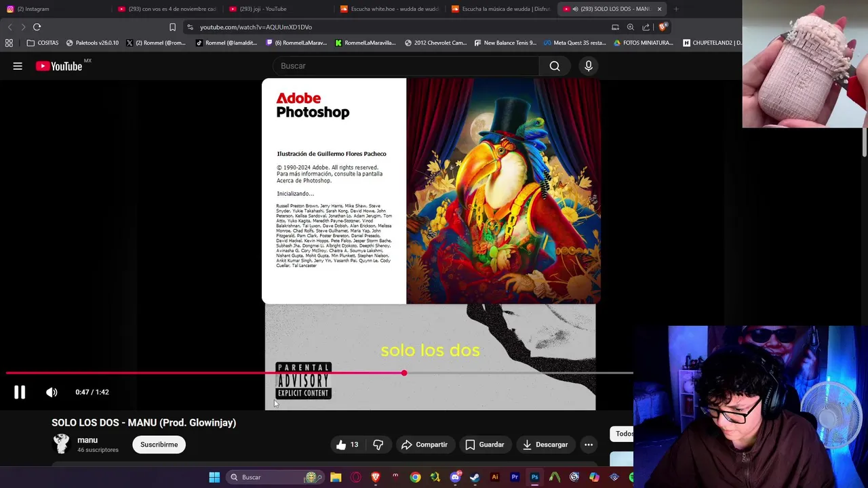The image size is (868, 488).
Task: Open a new browser tab with plus
Action: pyautogui.click(x=676, y=9)
